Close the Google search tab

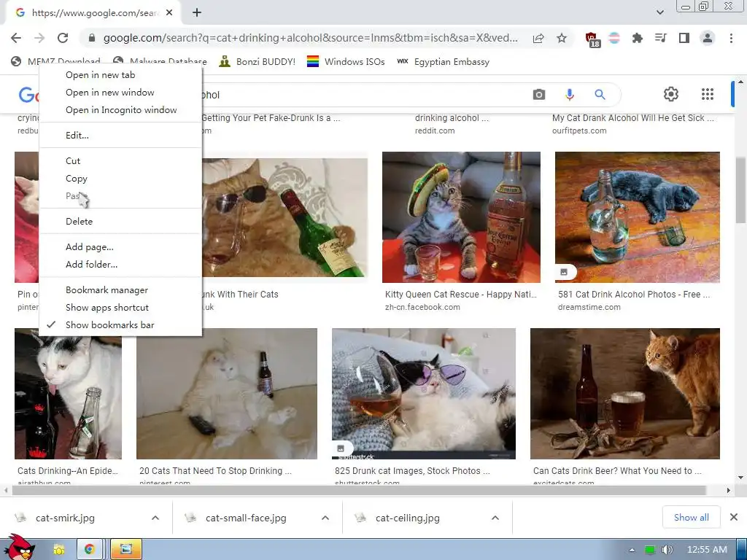(169, 13)
